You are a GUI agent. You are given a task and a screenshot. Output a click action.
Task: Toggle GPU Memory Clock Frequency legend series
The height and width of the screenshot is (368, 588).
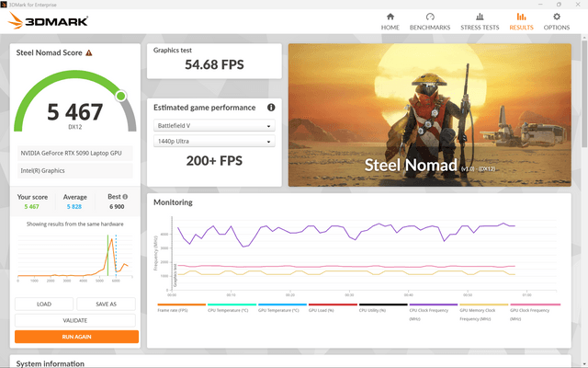[x=484, y=312]
